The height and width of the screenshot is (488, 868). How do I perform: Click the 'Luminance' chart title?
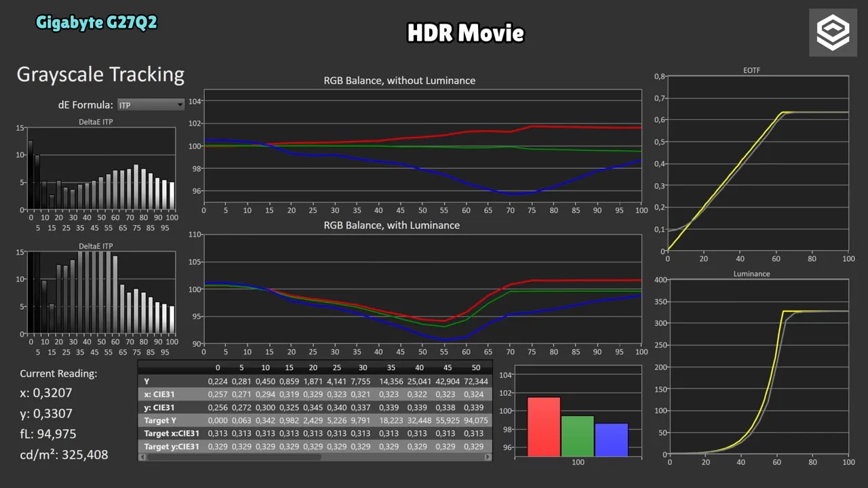click(751, 274)
